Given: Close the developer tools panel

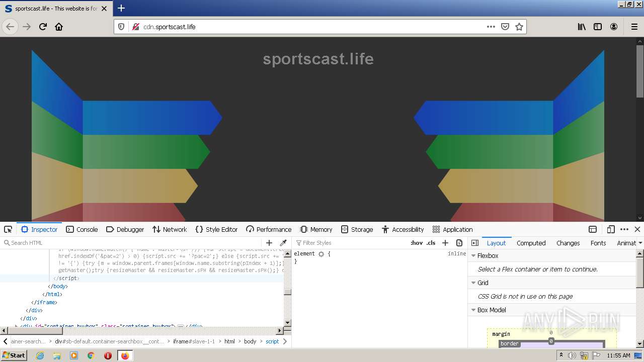Looking at the screenshot, I should (637, 229).
